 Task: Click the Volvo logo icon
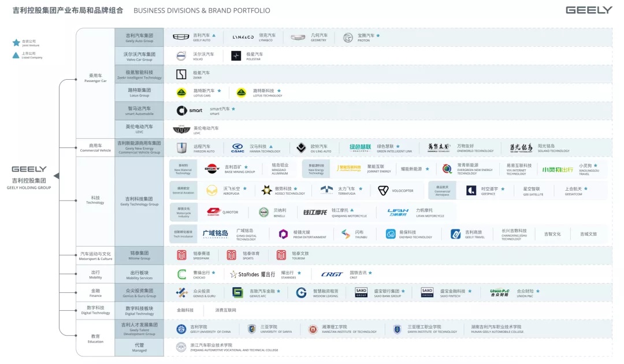coord(181,56)
